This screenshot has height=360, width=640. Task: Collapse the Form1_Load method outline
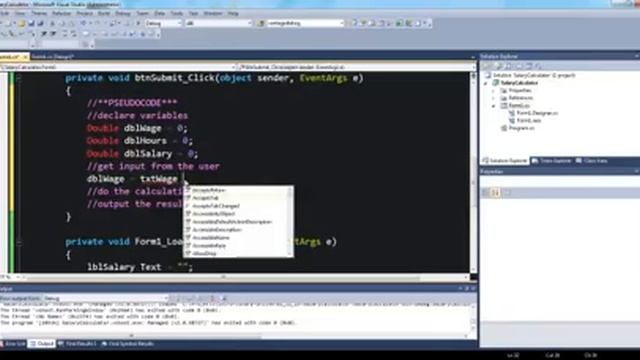(x=19, y=242)
